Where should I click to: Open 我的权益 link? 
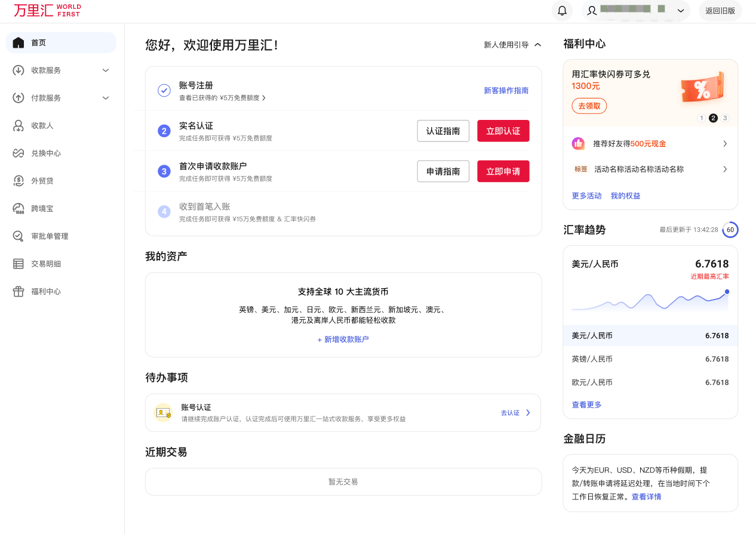click(626, 196)
